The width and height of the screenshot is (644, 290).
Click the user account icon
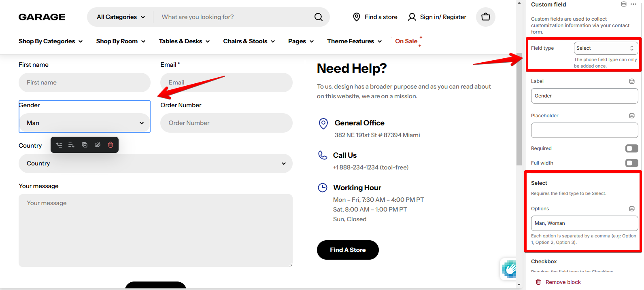(x=412, y=17)
